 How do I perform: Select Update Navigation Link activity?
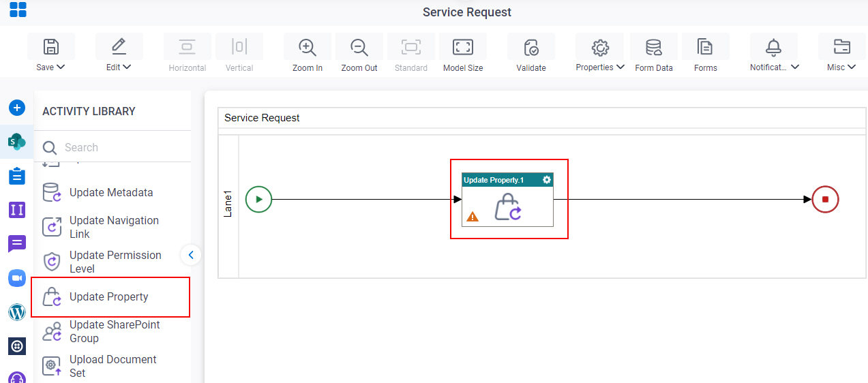pyautogui.click(x=113, y=227)
